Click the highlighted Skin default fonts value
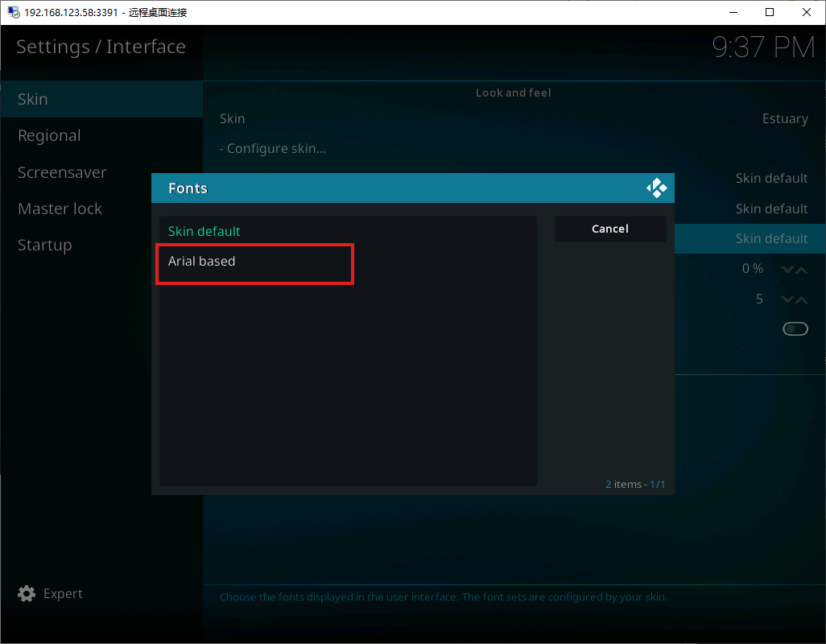Viewport: 826px width, 644px height. [x=770, y=238]
